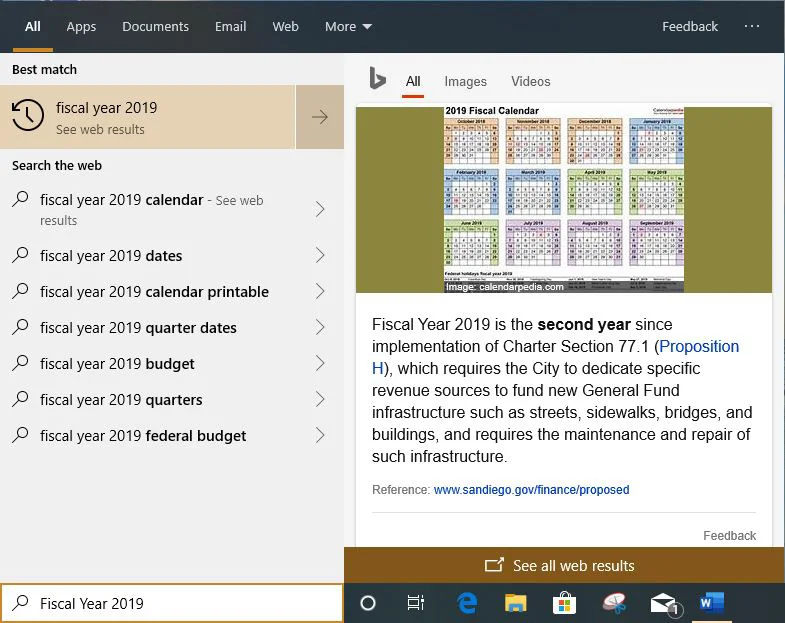
Task: Switch to the Web filter tab
Action: pyautogui.click(x=285, y=27)
